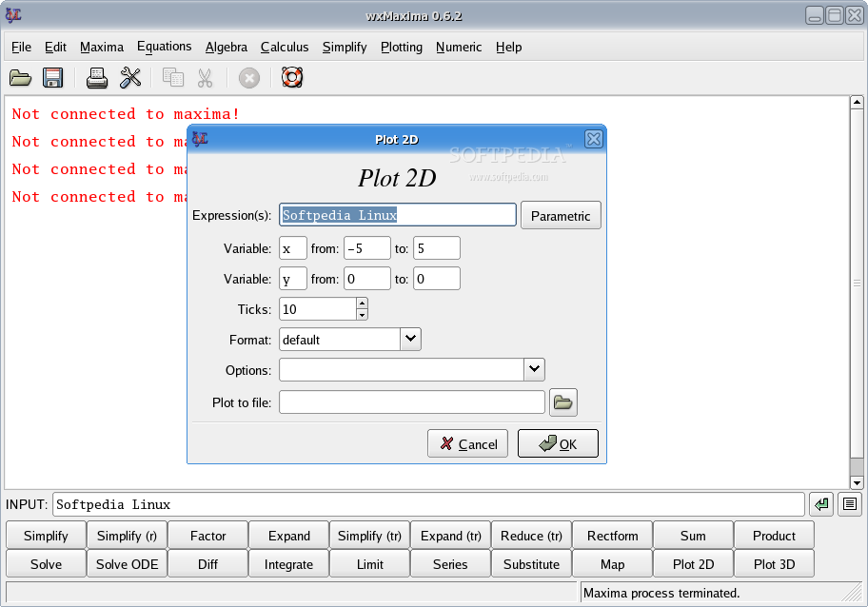Click the Print toolbar icon
The width and height of the screenshot is (868, 607).
pos(97,78)
